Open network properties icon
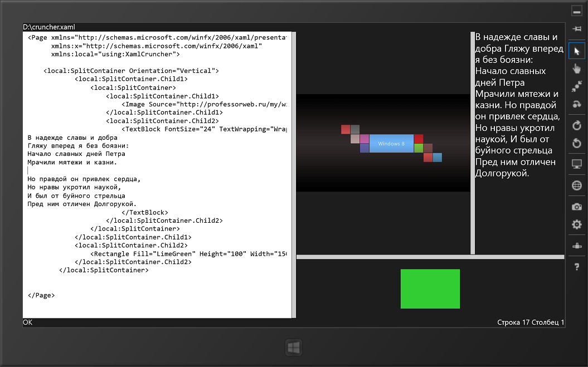Viewport: 588px width, 367px height. click(576, 246)
